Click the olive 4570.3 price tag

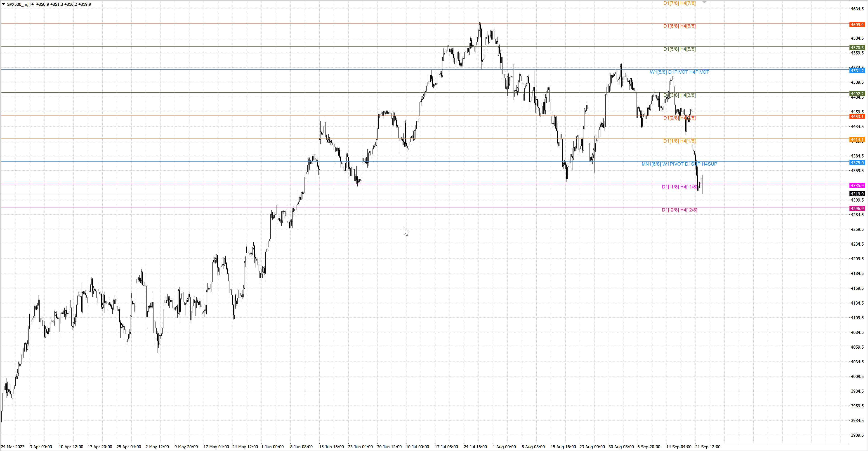point(857,48)
